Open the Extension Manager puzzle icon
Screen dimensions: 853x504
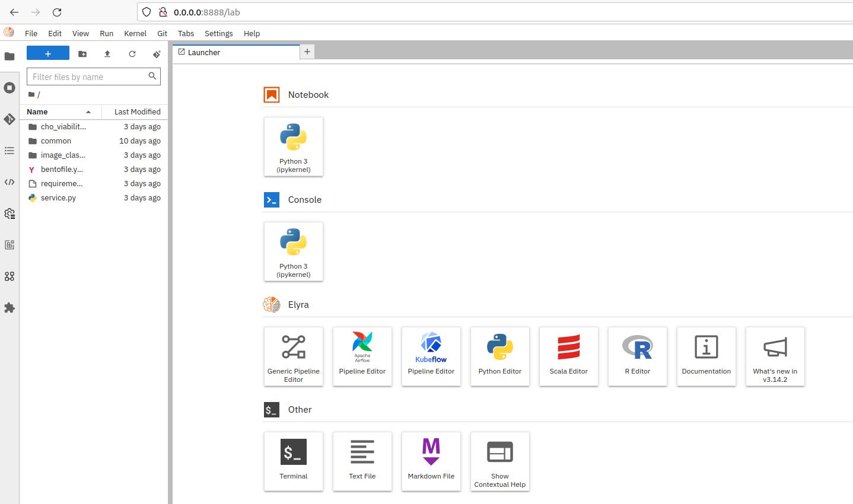9,308
